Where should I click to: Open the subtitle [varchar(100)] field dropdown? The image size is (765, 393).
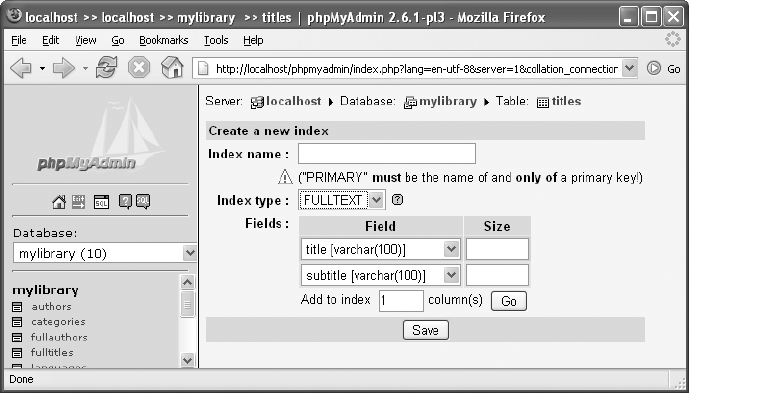pos(381,275)
